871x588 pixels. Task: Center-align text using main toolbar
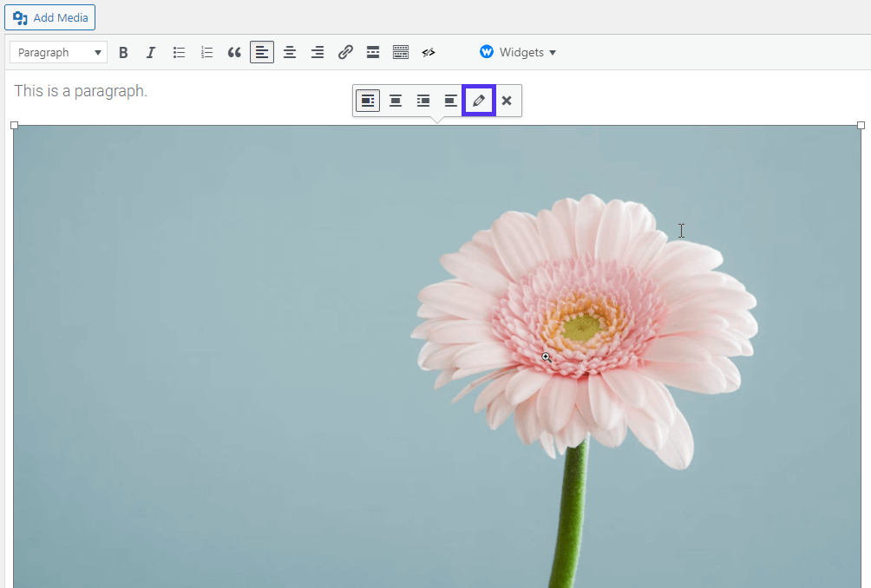coord(290,52)
